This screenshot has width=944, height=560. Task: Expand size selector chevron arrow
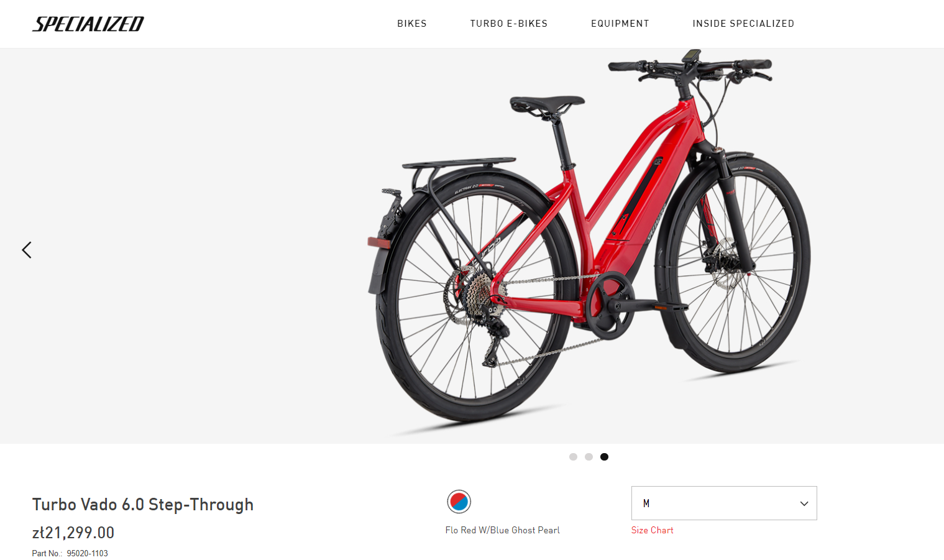tap(804, 503)
